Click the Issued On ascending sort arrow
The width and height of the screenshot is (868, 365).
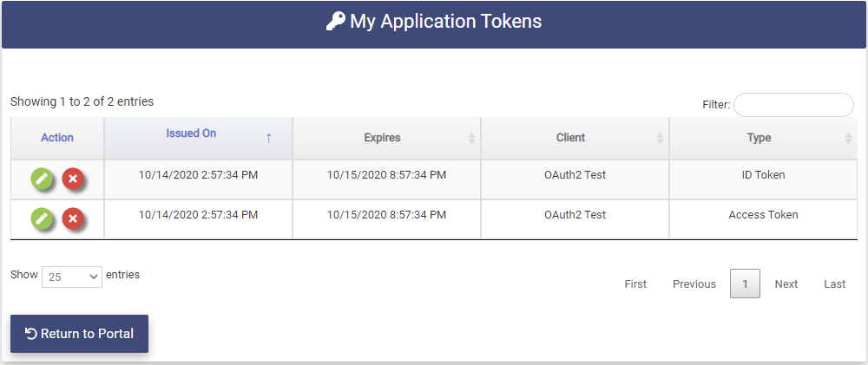[268, 138]
